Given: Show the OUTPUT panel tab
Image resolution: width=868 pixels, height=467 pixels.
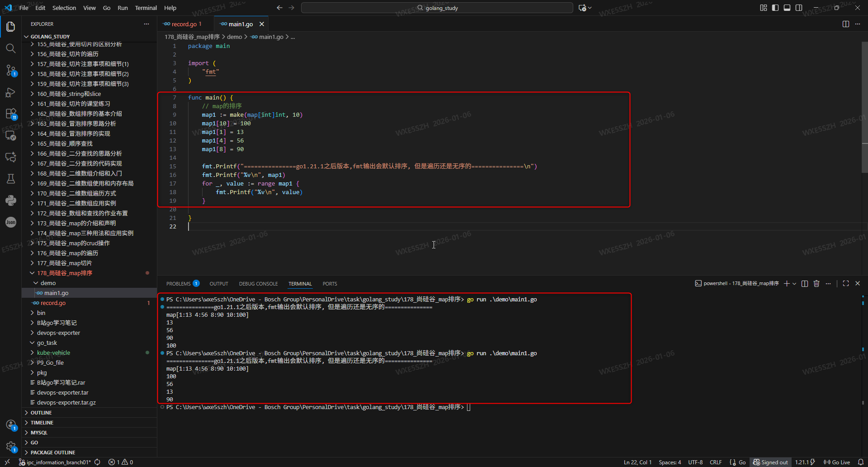Looking at the screenshot, I should (x=219, y=284).
